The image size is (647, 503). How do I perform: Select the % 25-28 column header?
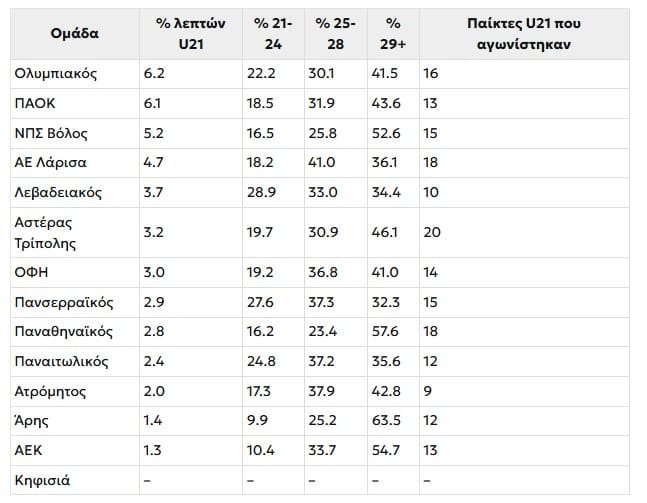click(x=335, y=33)
